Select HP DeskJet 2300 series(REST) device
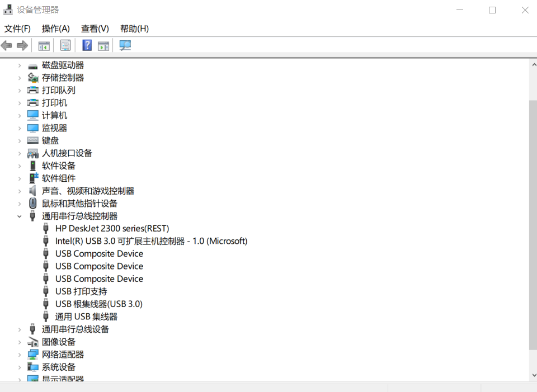 pos(112,228)
